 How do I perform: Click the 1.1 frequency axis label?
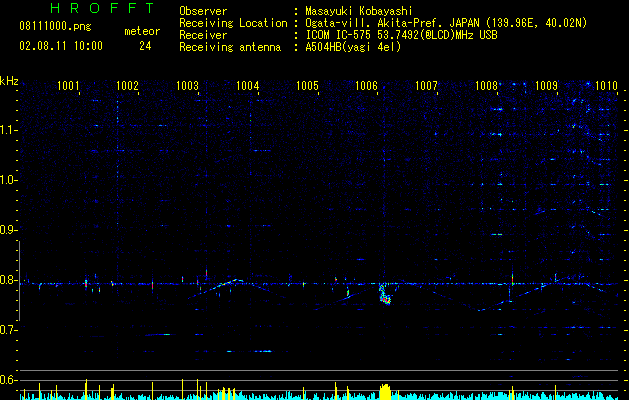pyautogui.click(x=8, y=130)
